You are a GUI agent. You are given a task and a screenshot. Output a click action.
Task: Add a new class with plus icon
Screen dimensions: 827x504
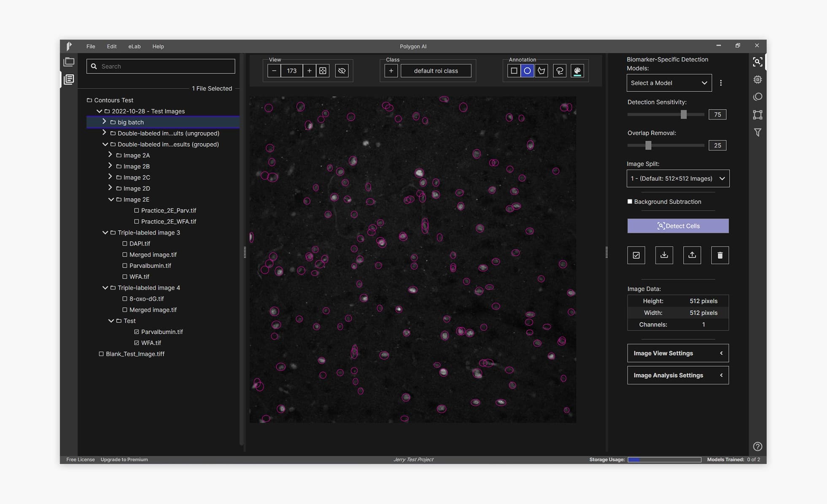point(391,71)
